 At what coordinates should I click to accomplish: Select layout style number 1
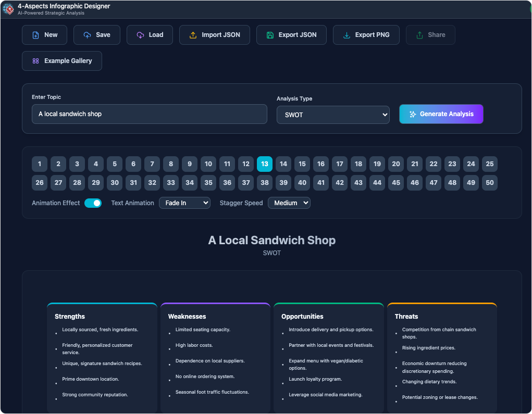click(x=40, y=164)
